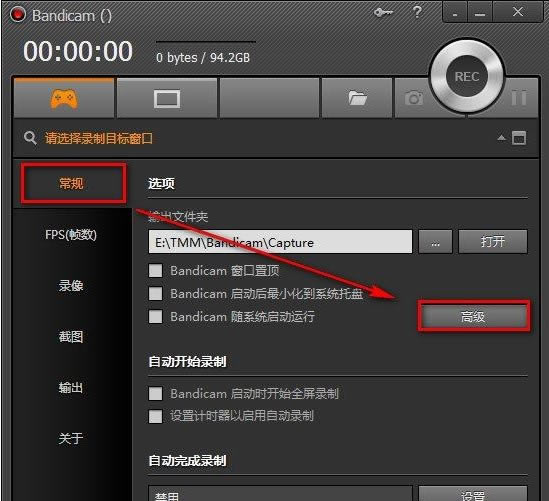Viewport: 549px width, 501px height.
Task: Collapse panel with the small up arrow
Action: 501,138
